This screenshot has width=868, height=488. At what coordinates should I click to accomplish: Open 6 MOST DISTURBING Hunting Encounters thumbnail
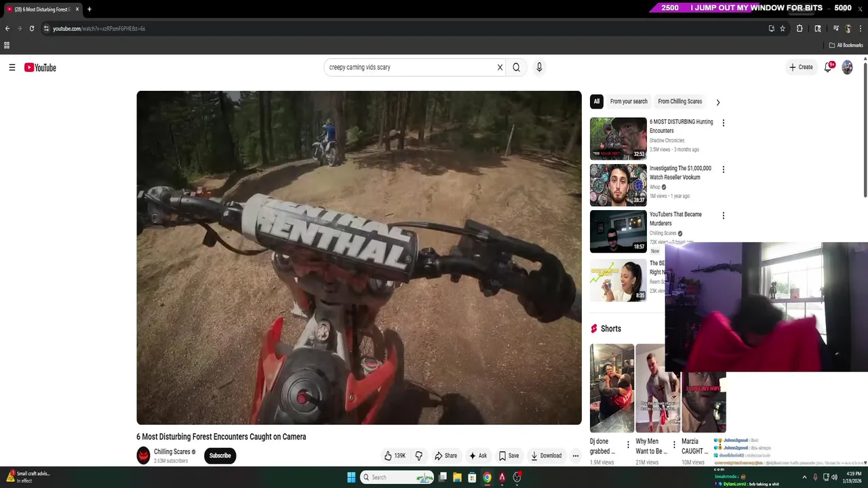pyautogui.click(x=618, y=138)
